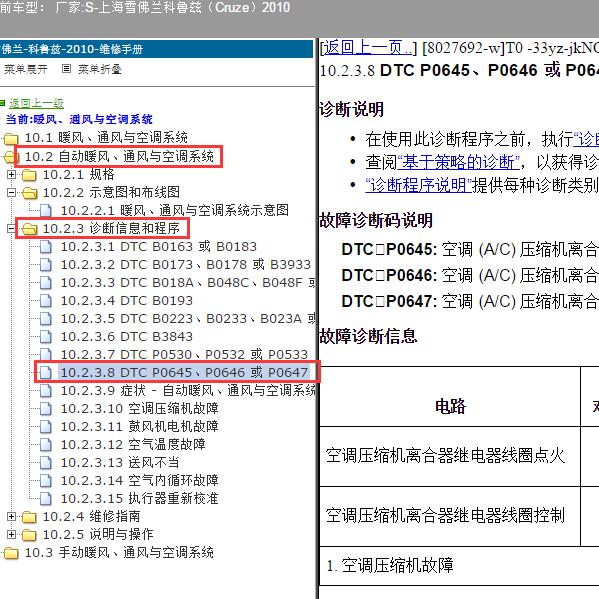Click page icon of 10.2.3.9 症状
The width and height of the screenshot is (599, 599).
(x=46, y=390)
